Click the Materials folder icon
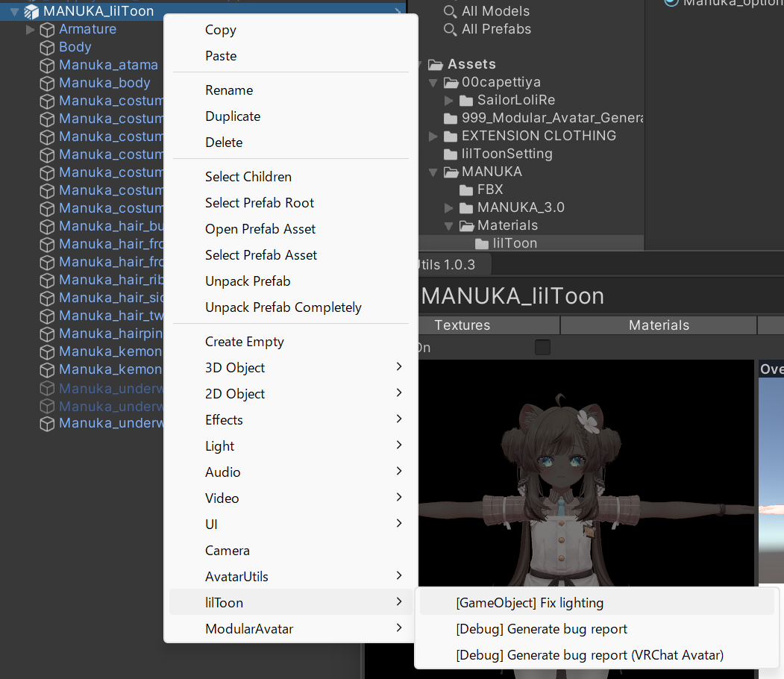784x679 pixels. click(466, 226)
